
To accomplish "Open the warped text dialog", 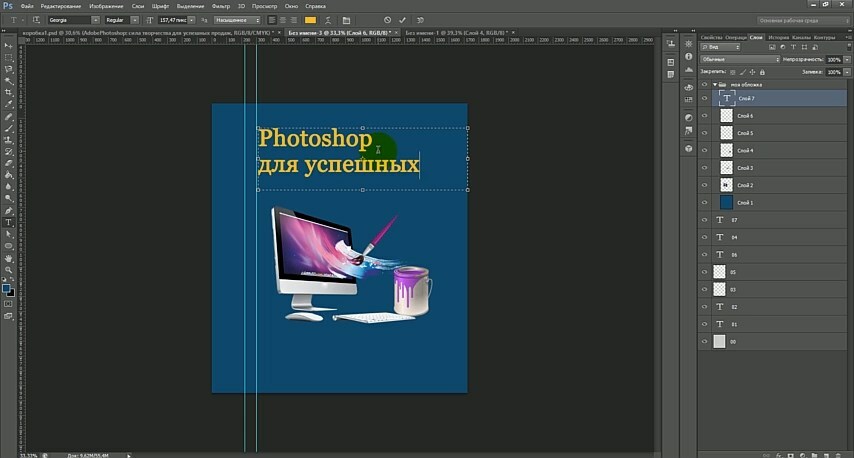I will coord(328,20).
